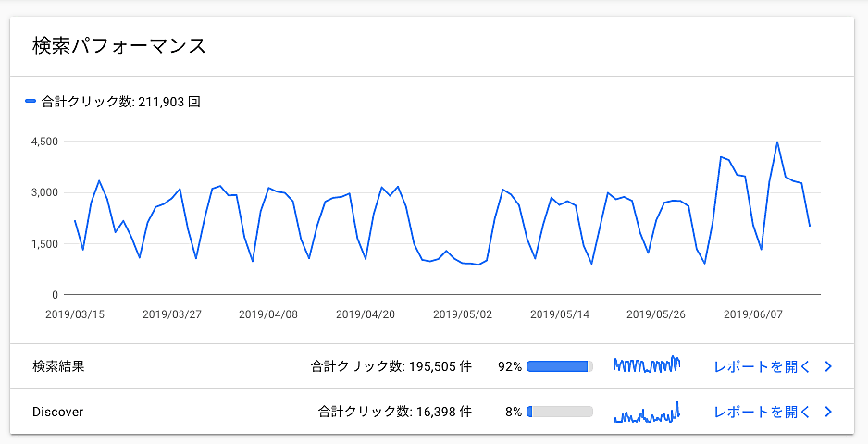Select the 検索結果 row label
This screenshot has height=444, width=868.
(x=58, y=366)
